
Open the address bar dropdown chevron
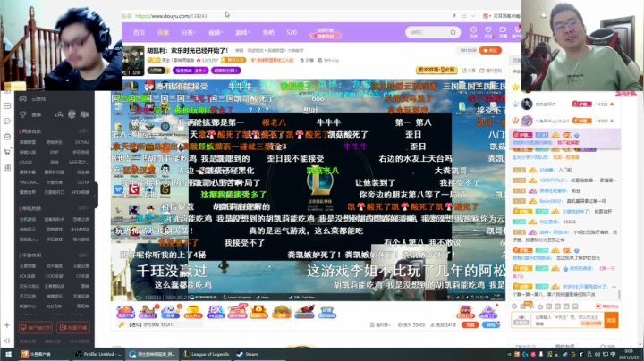pyautogui.click(x=473, y=16)
